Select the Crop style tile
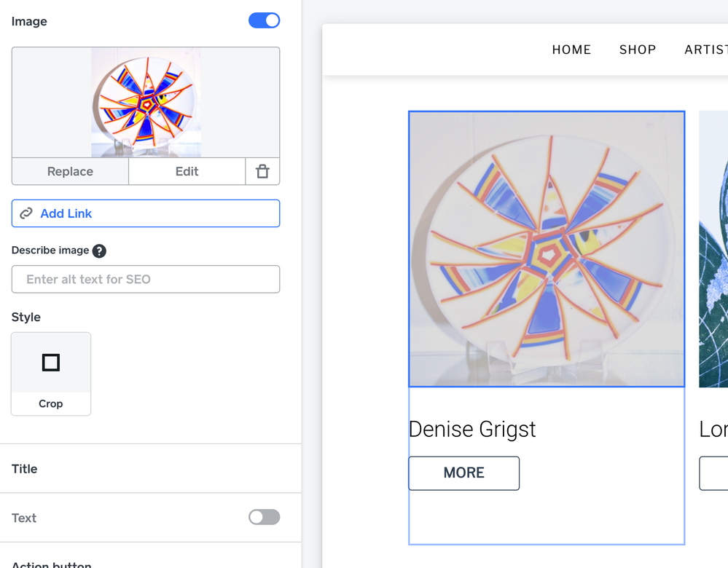 (51, 374)
